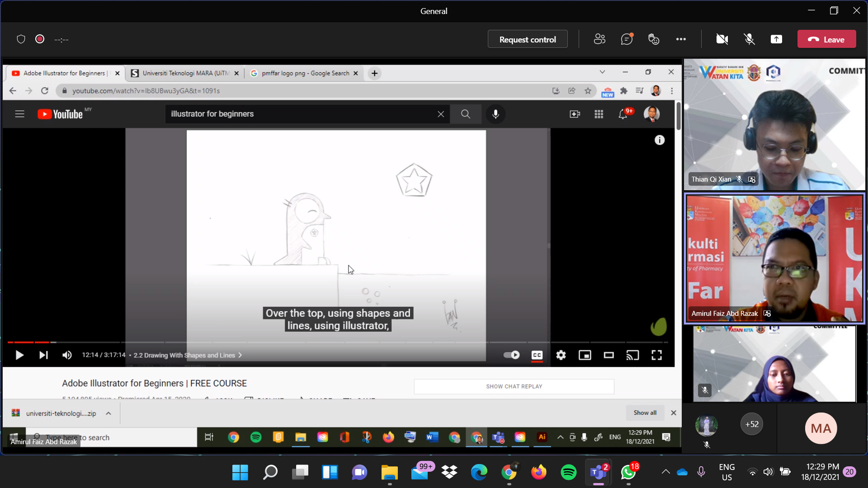Screen dimensions: 868x488
Task: Expand the +52 participants overflow
Action: point(752,424)
